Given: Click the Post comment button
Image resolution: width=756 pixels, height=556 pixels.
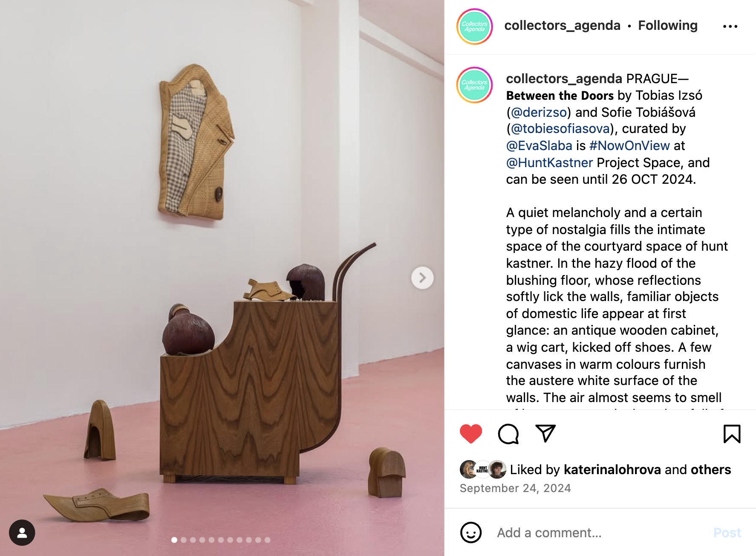Looking at the screenshot, I should [727, 533].
